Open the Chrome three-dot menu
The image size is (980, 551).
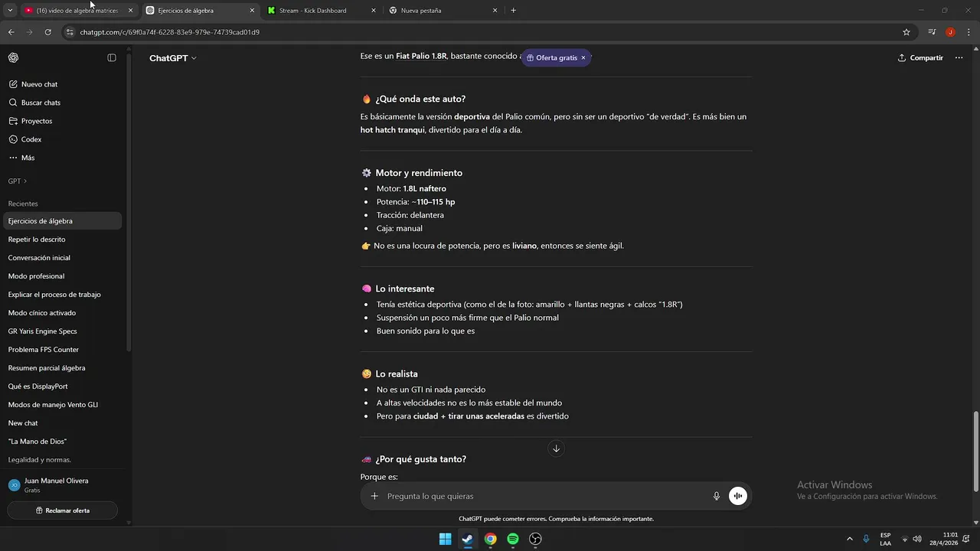point(969,32)
